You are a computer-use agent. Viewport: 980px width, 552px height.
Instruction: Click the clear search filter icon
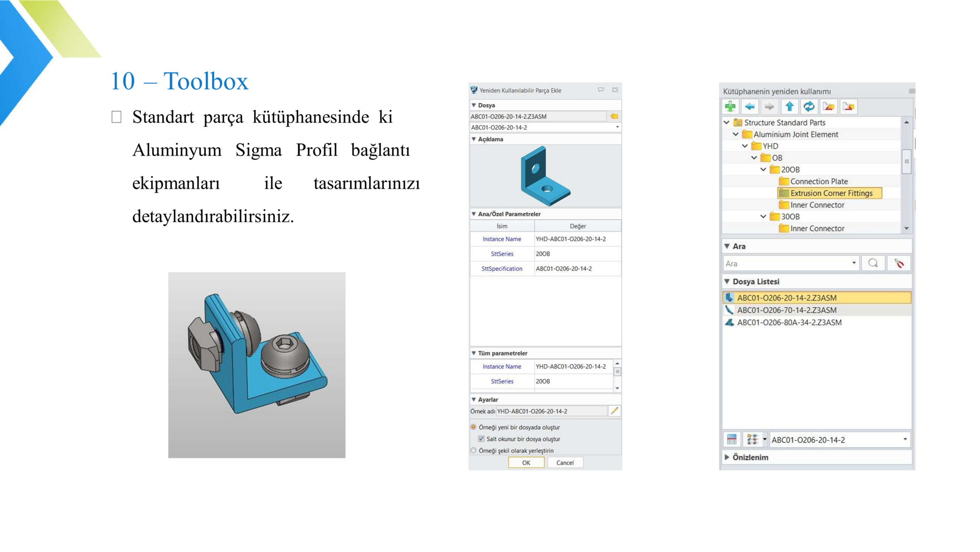point(899,263)
